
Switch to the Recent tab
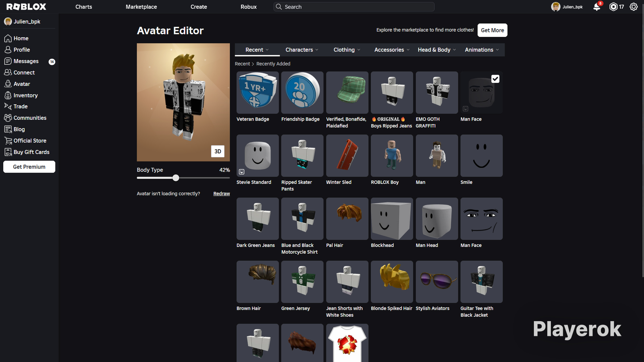click(x=257, y=50)
